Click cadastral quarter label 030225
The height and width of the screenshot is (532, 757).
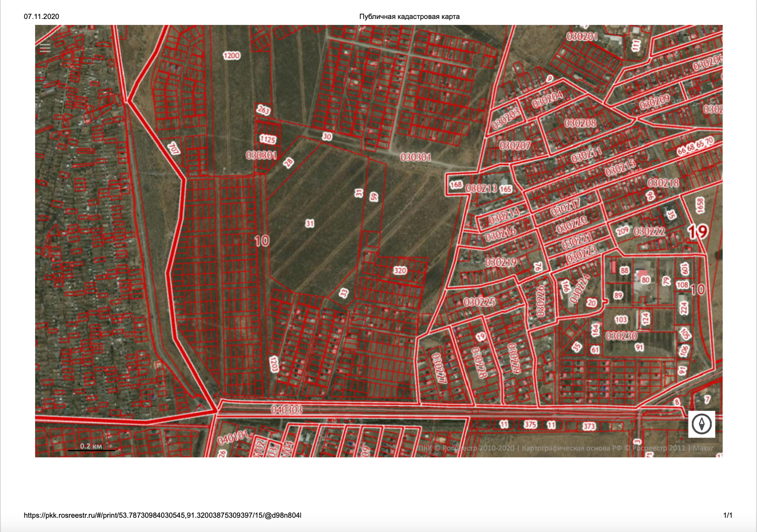pyautogui.click(x=479, y=302)
